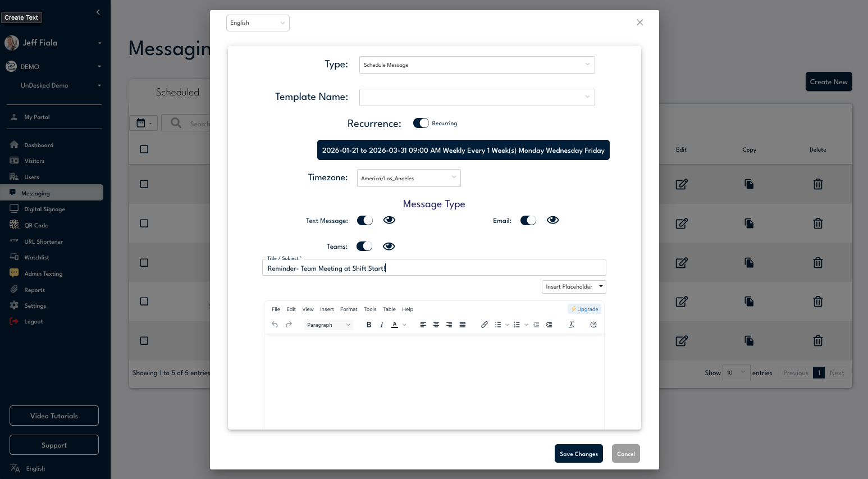Open the Type dropdown showing Schedule Message
Screen dimensions: 868x479
pos(477,65)
